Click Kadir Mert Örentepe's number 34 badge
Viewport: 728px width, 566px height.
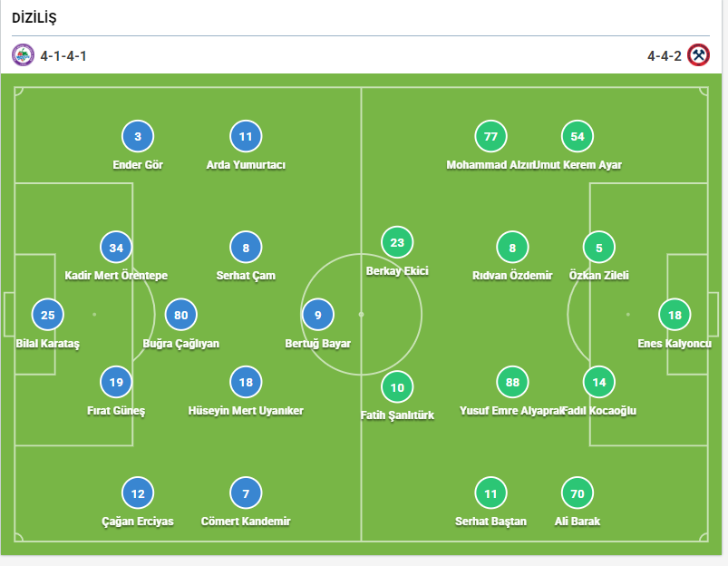pos(116,247)
